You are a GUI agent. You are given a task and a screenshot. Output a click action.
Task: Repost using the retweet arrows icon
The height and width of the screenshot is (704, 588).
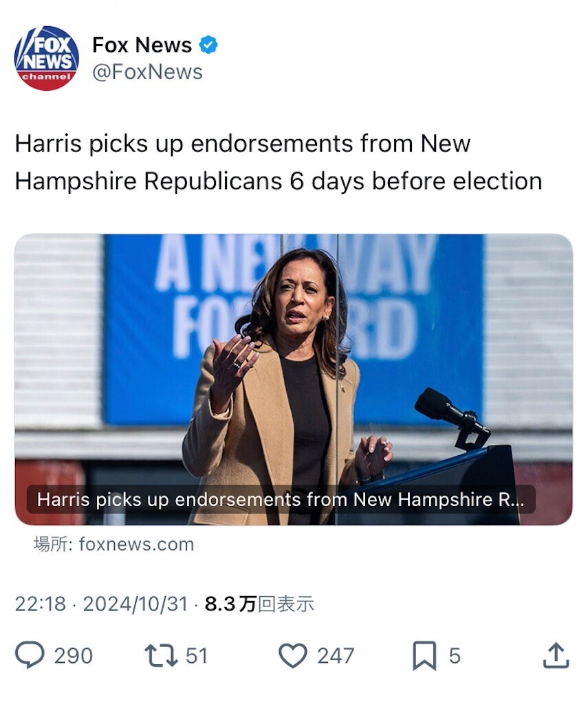160,655
